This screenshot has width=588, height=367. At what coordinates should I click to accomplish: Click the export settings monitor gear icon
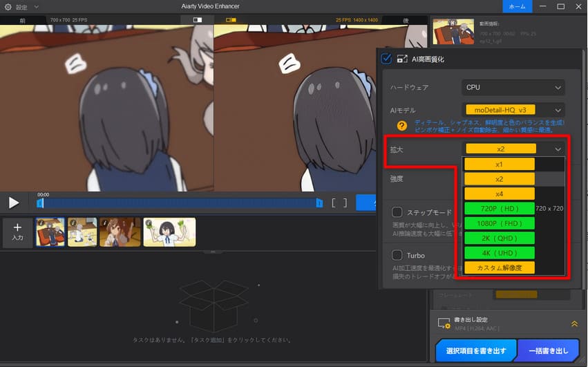click(444, 323)
